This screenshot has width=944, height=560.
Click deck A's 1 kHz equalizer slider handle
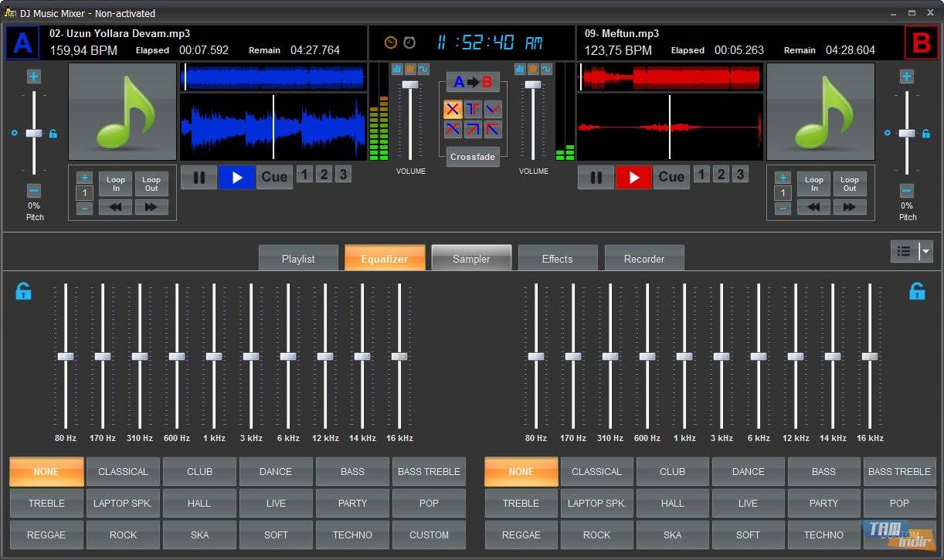point(214,356)
